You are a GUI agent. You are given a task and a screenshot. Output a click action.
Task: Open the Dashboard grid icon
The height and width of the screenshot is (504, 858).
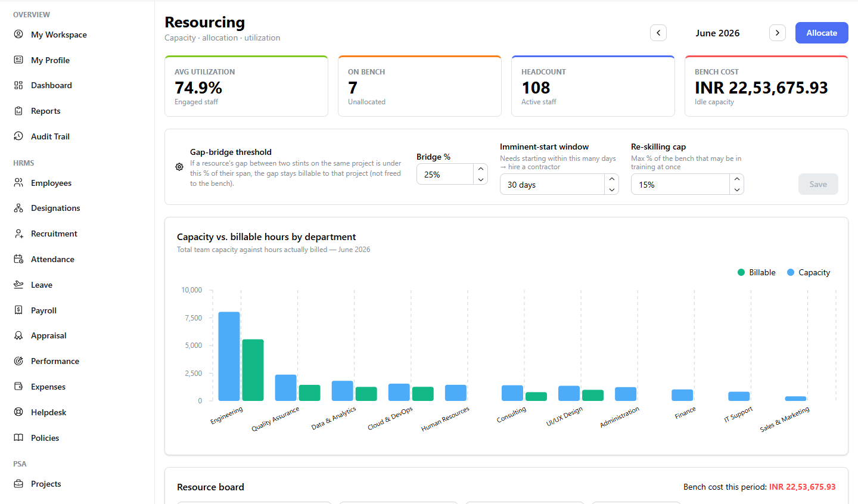coord(18,85)
